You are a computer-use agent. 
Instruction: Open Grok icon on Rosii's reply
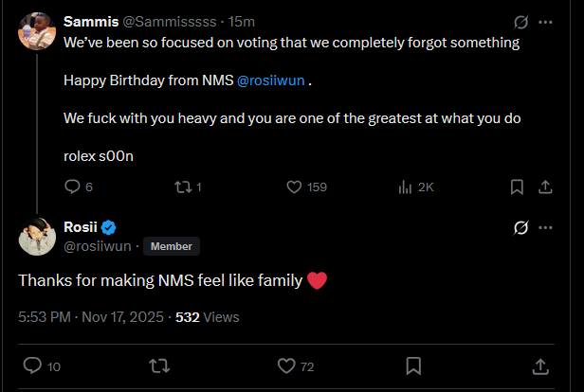coord(520,227)
